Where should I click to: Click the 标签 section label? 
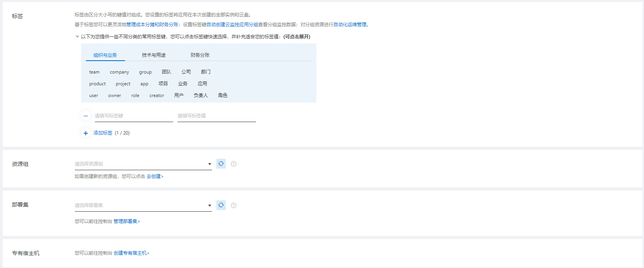(x=17, y=16)
